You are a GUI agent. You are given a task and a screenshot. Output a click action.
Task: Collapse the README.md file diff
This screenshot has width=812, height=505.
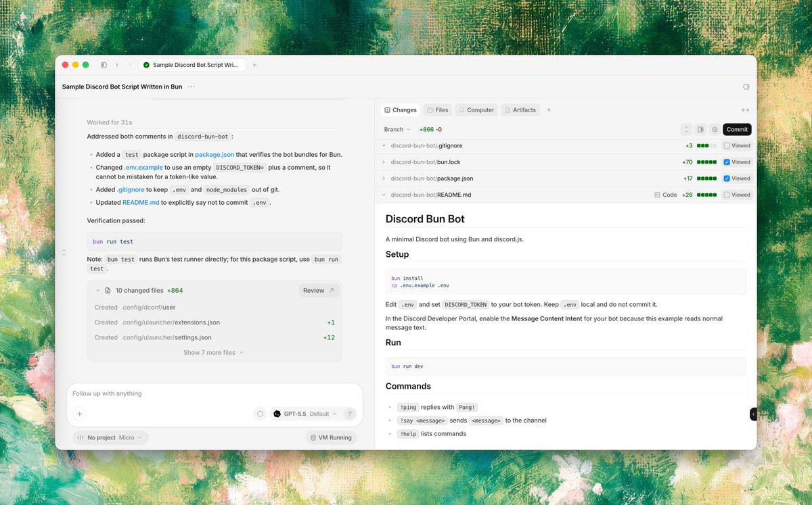(x=384, y=195)
